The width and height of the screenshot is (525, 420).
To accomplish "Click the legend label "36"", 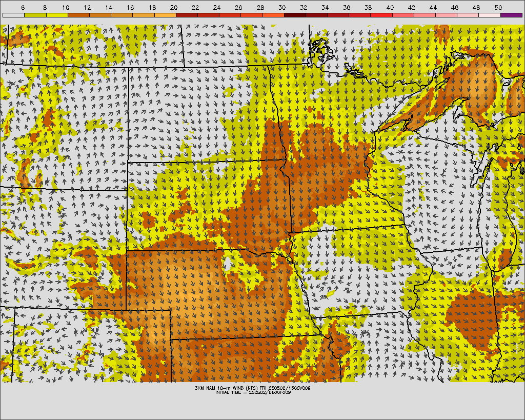I will coord(347,7).
